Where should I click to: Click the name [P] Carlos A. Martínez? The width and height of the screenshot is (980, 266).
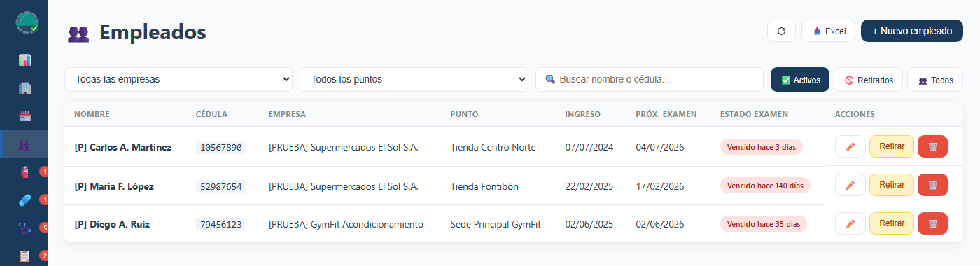pos(123,148)
